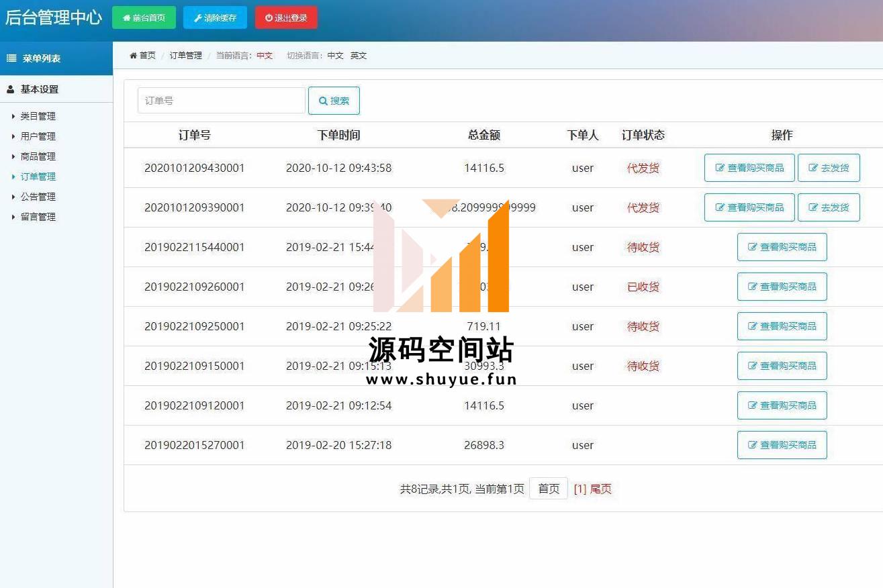
Task: Click the menu list icon beside 菜单列表
Action: pyautogui.click(x=11, y=58)
